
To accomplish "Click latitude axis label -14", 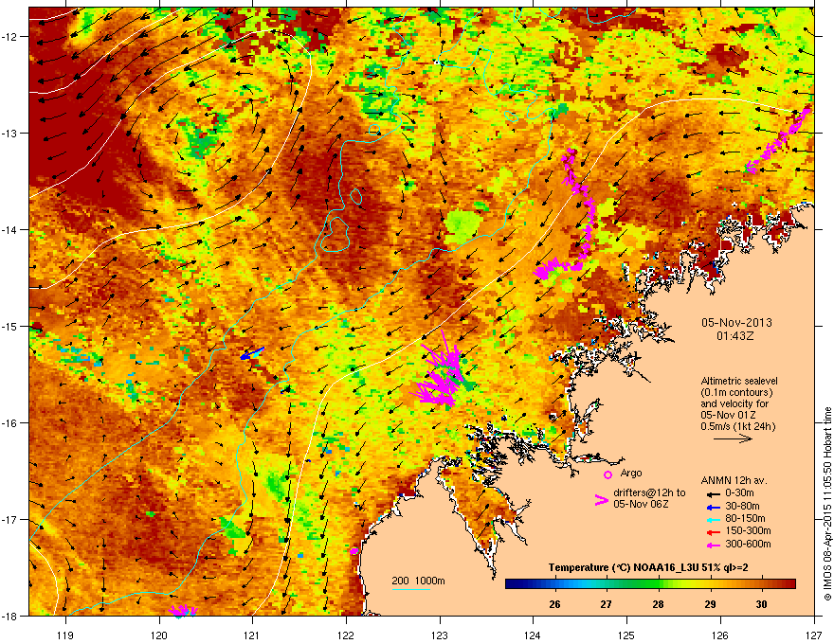I will (x=9, y=229).
